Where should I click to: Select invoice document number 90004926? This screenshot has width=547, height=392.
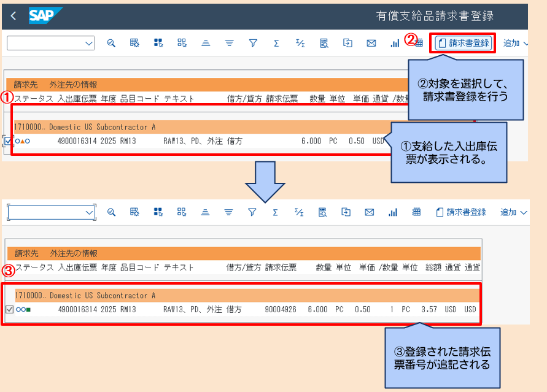[281, 309]
